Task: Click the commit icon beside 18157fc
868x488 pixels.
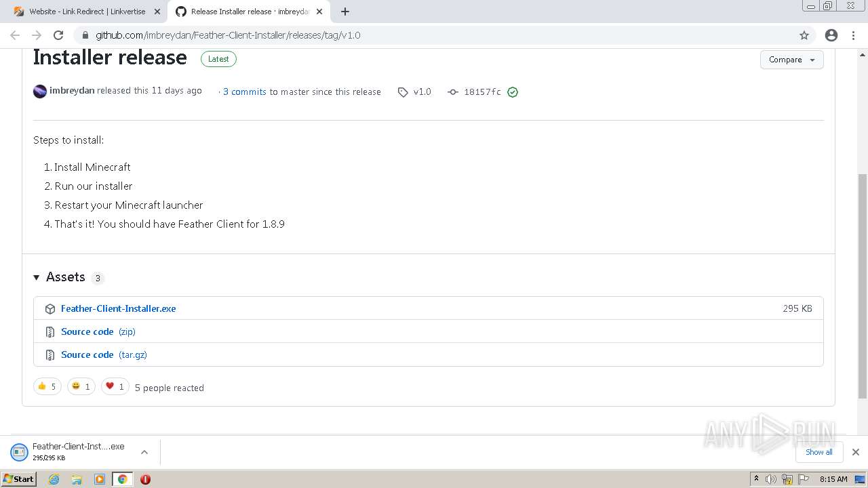Action: pos(453,92)
